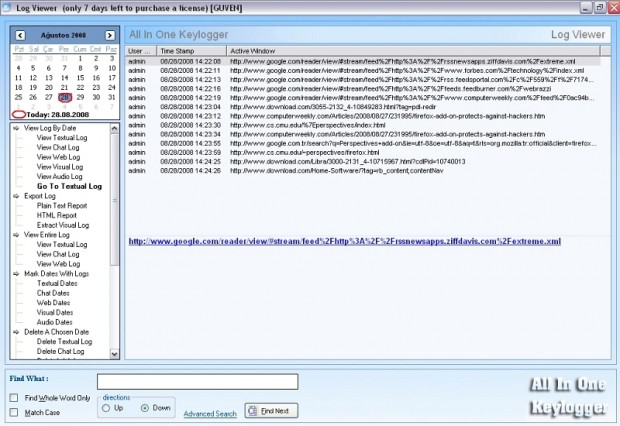Open View Chat Log under View Log By Date

coord(58,148)
